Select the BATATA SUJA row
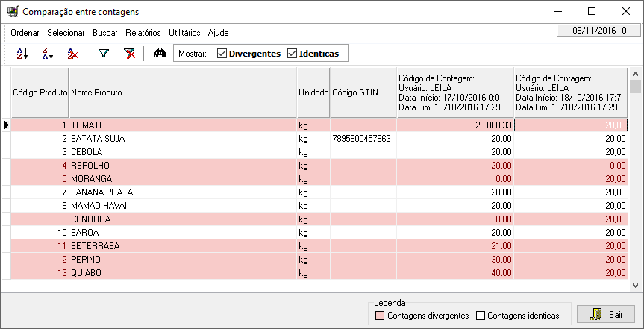The width and height of the screenshot is (644, 329). click(319, 139)
